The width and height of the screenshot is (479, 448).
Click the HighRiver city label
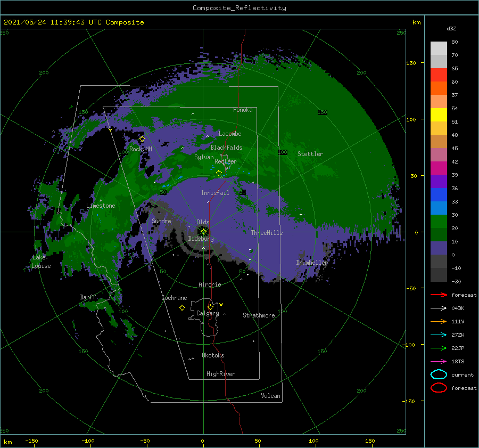tap(221, 374)
